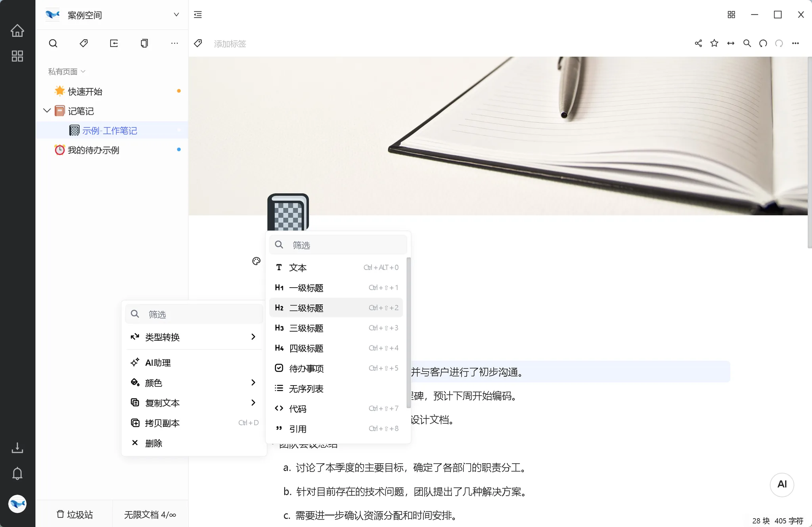This screenshot has height=527, width=812.
Task: Convert block to 三级标题
Action: 336,328
